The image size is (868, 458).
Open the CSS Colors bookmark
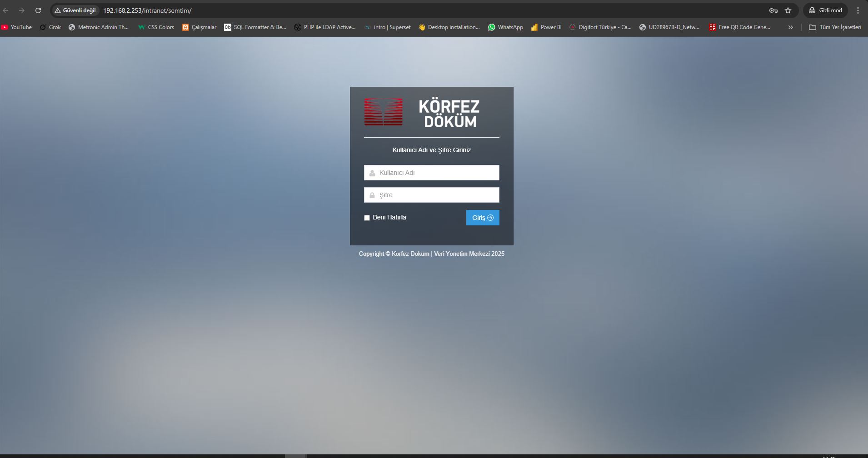(156, 27)
